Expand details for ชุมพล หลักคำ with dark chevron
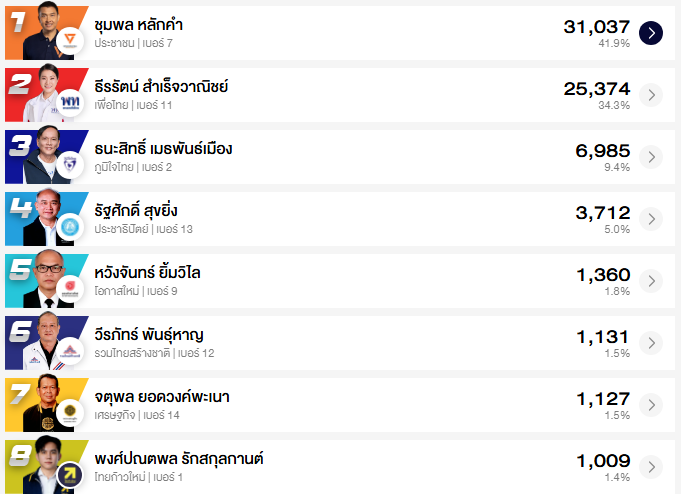Viewport: 681px width, 494px height. (x=651, y=33)
